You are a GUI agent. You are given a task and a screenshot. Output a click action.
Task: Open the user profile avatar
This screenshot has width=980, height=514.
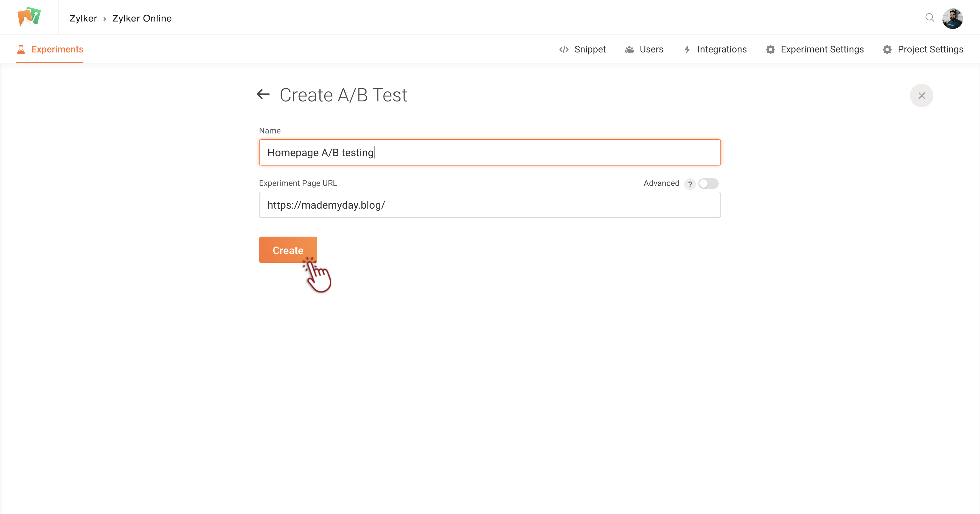click(x=952, y=18)
